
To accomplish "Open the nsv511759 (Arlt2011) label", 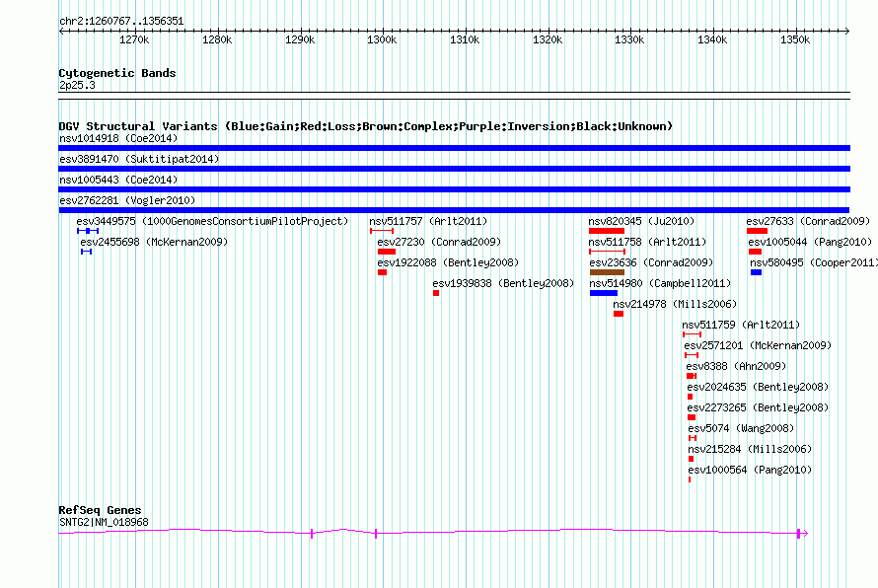I will point(741,325).
